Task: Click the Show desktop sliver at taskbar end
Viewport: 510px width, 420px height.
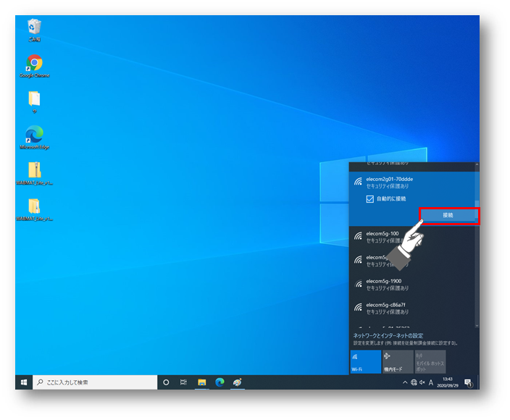Action: pyautogui.click(x=478, y=382)
